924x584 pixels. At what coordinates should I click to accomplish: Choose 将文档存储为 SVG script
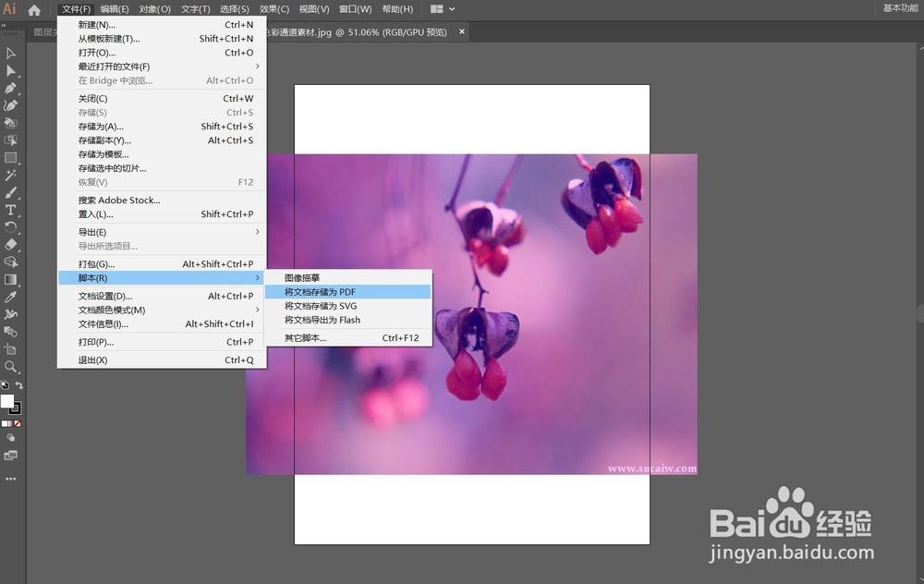[x=347, y=306]
